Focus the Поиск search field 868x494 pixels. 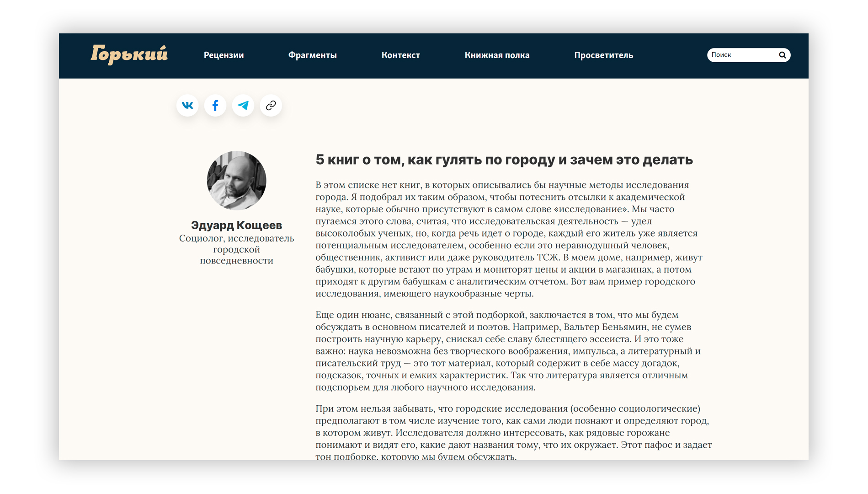coord(741,55)
